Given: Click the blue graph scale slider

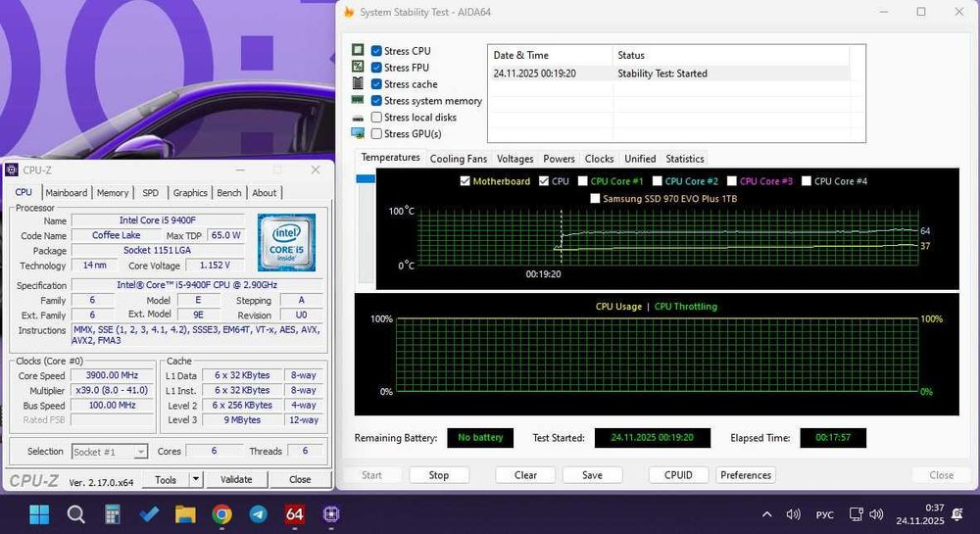Looking at the screenshot, I should click(365, 178).
